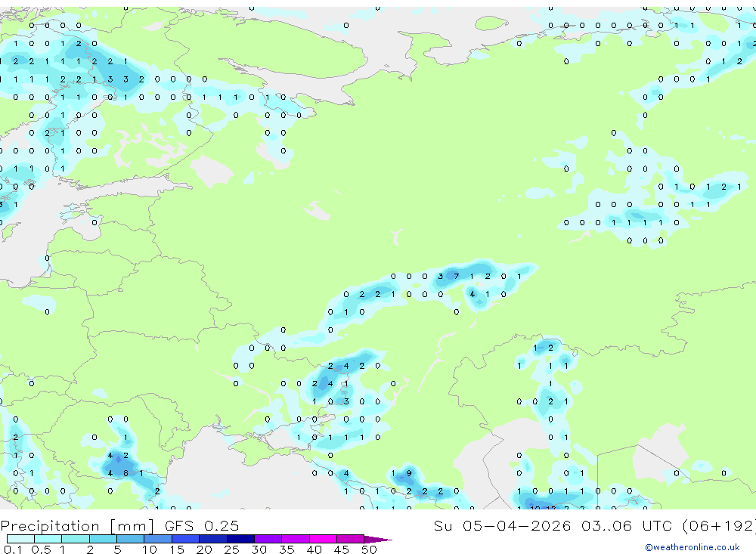Click the 0.5 legend scale label
This screenshot has width=756, height=554.
(41, 549)
